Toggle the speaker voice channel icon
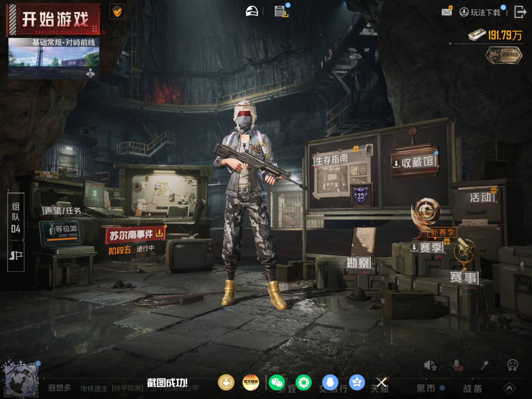The width and height of the screenshot is (532, 399). pos(430,366)
